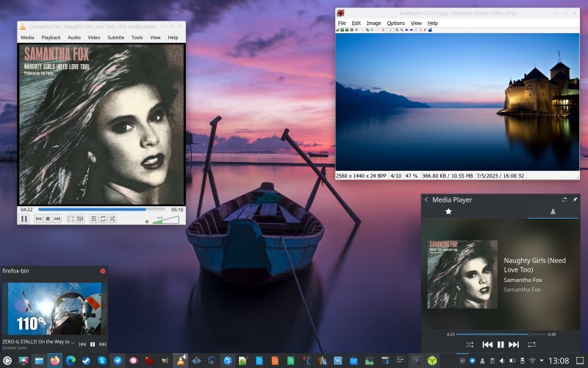Open the IrfanView Options menu
The width and height of the screenshot is (588, 368).
pos(395,24)
